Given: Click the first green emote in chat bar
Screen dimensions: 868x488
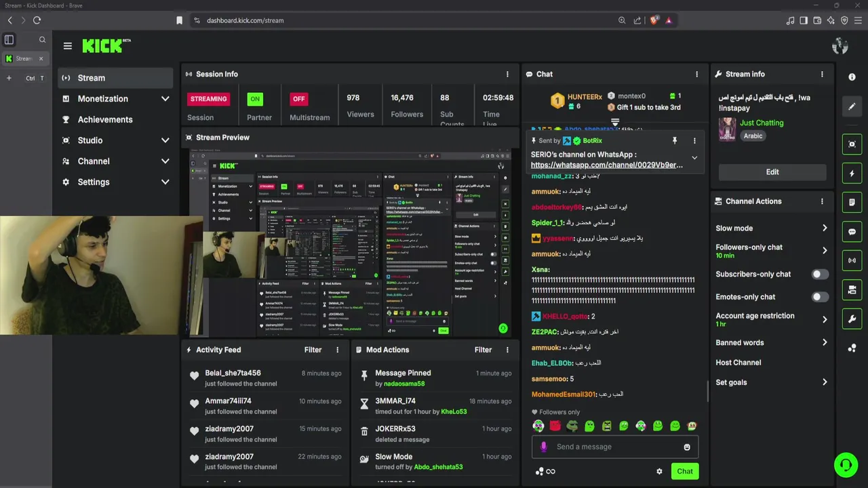Looking at the screenshot, I should click(x=589, y=426).
